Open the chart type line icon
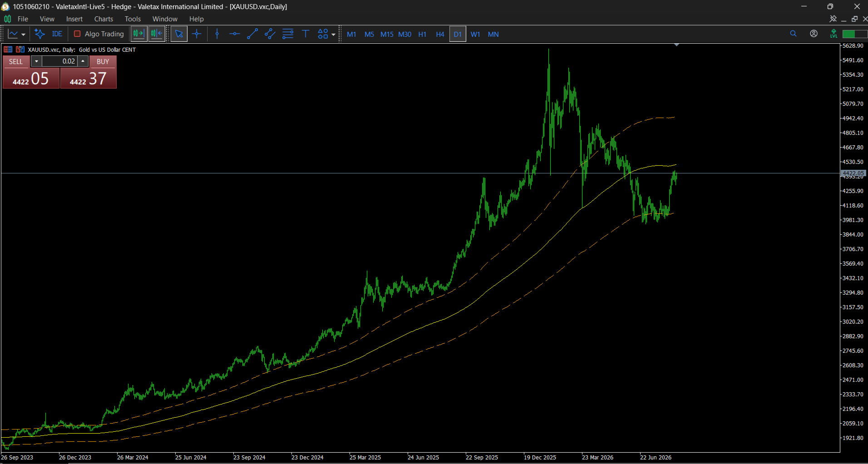 tap(13, 34)
